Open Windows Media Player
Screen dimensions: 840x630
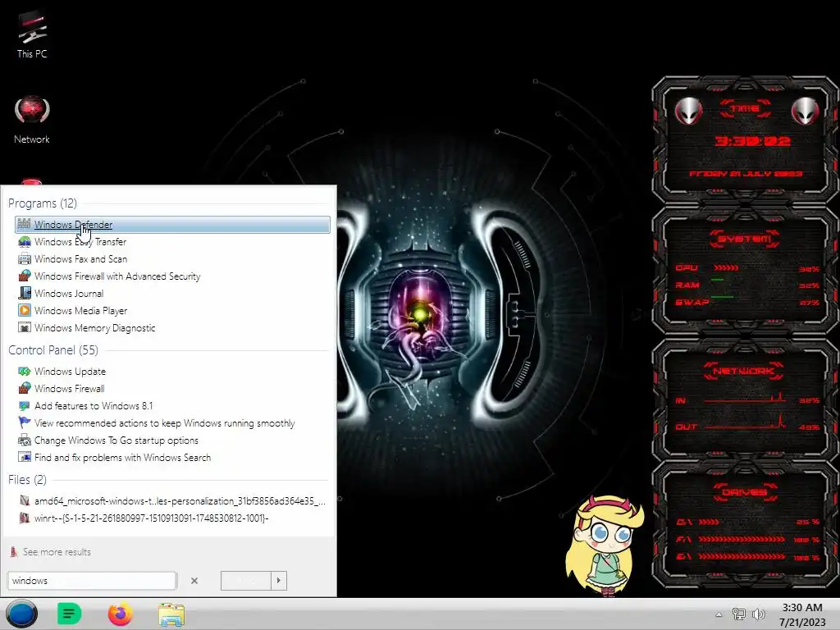point(172,311)
